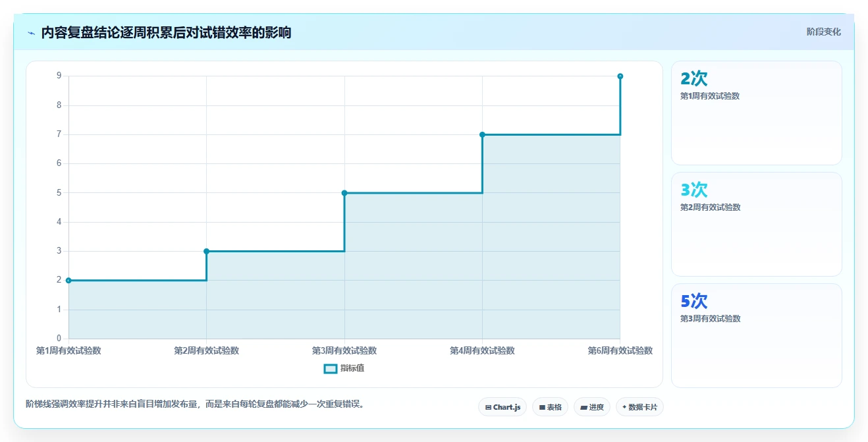
Task: Click x-axis label 第2周有效试验数
Action: (206, 351)
